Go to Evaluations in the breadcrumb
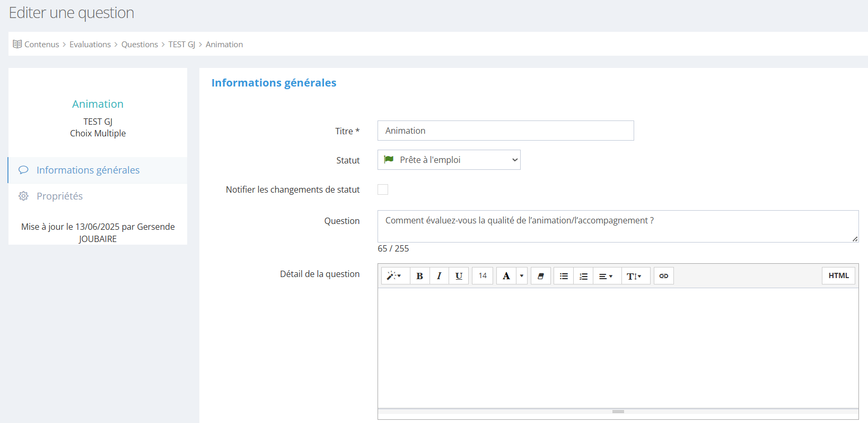Viewport: 868px width, 423px height. (x=90, y=45)
